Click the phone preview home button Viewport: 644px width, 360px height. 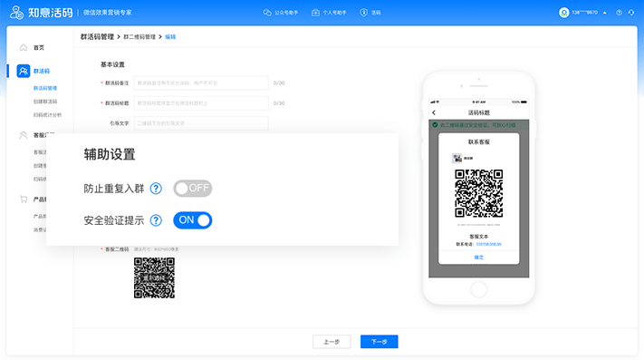point(479,290)
